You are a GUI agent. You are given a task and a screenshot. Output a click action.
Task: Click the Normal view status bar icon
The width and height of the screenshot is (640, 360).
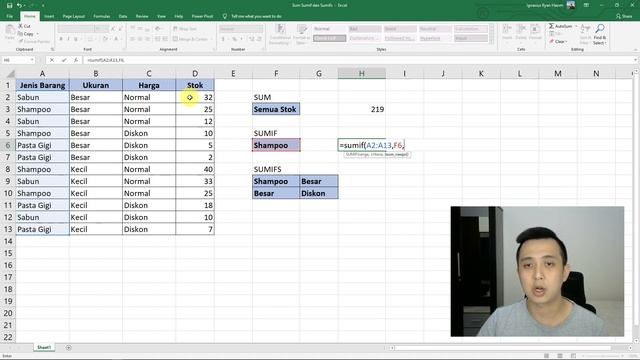click(x=547, y=356)
